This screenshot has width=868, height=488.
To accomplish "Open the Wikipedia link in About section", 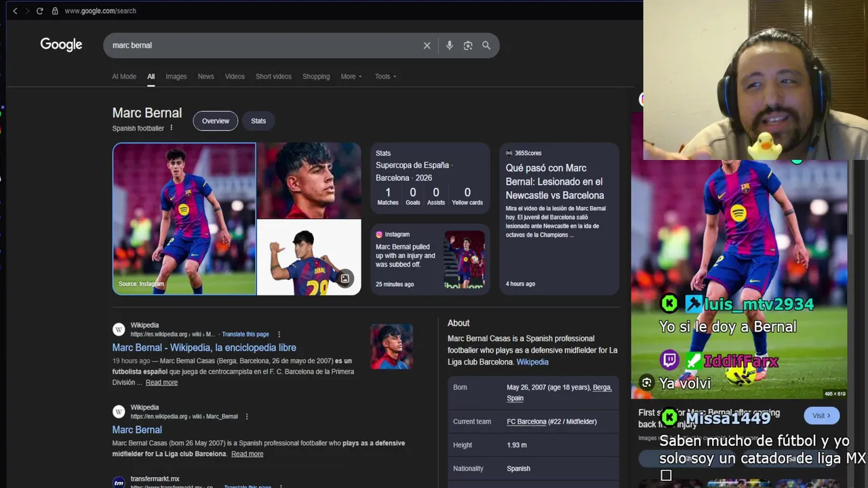I will click(x=532, y=362).
